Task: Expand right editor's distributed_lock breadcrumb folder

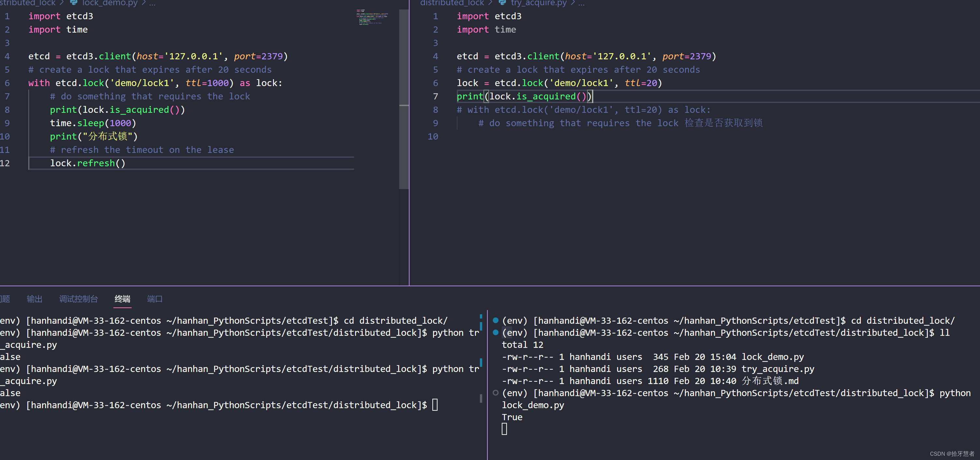Action: point(452,3)
